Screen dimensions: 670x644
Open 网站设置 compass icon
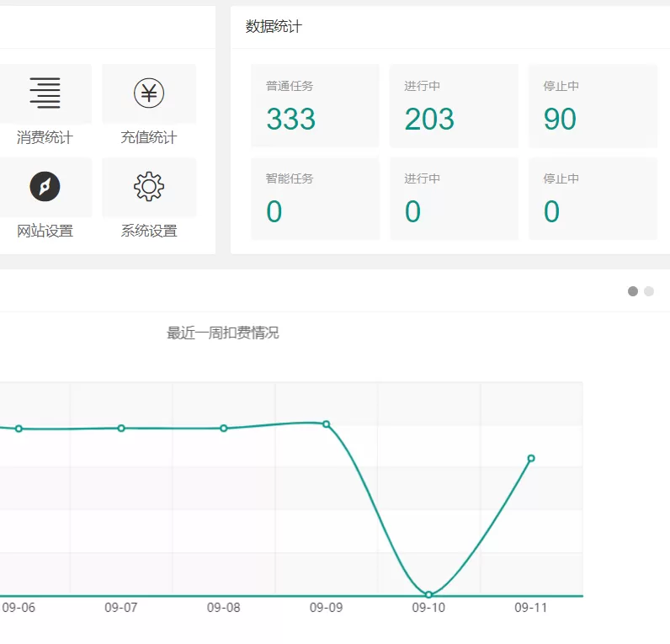[45, 186]
